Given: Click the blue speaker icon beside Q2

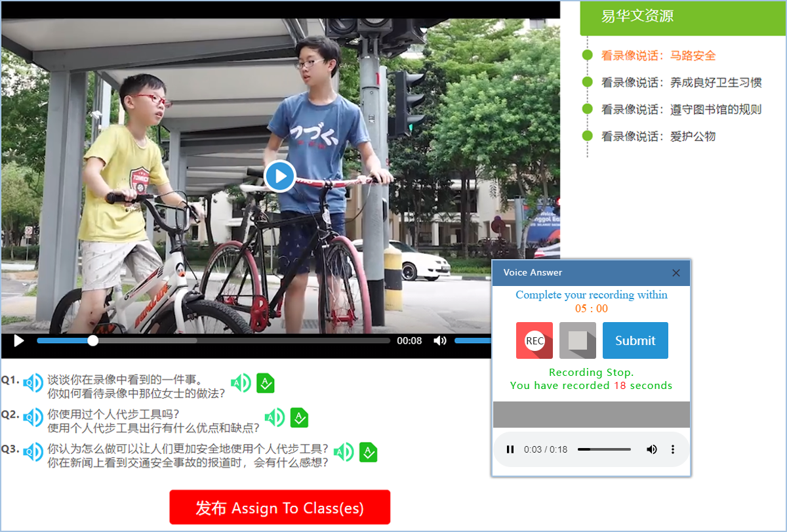Looking at the screenshot, I should tap(33, 417).
